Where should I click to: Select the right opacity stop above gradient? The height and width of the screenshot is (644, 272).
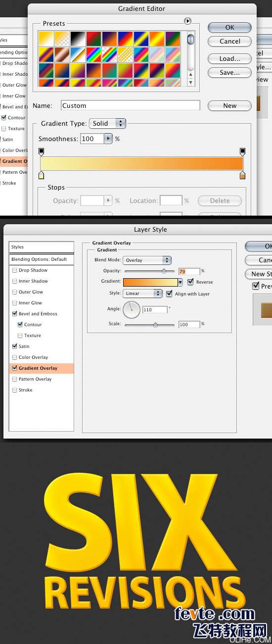[243, 151]
